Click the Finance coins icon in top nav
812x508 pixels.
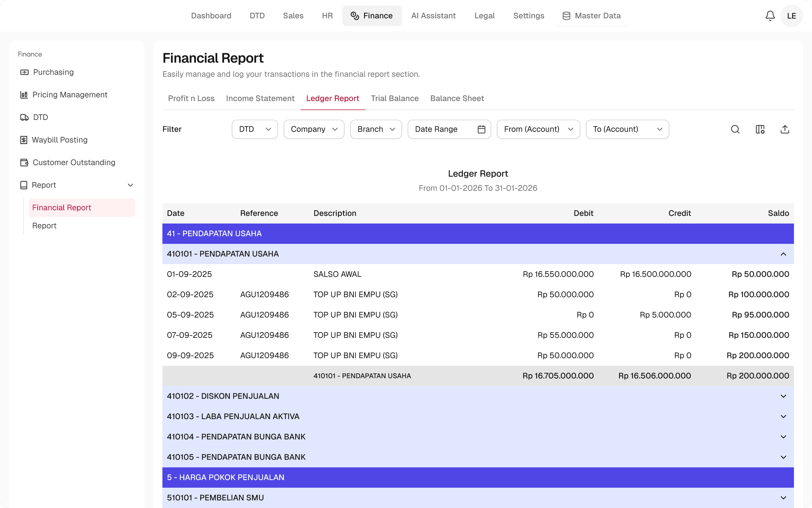point(355,16)
